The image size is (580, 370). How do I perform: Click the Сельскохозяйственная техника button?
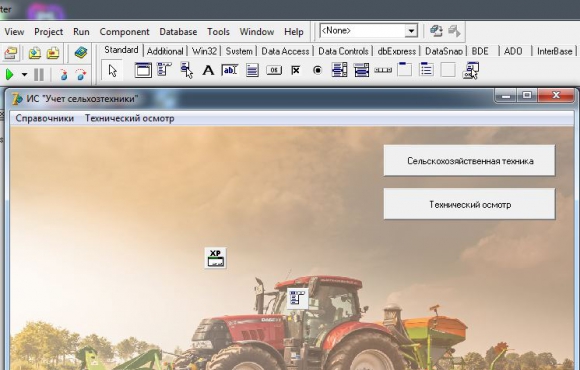click(x=469, y=160)
